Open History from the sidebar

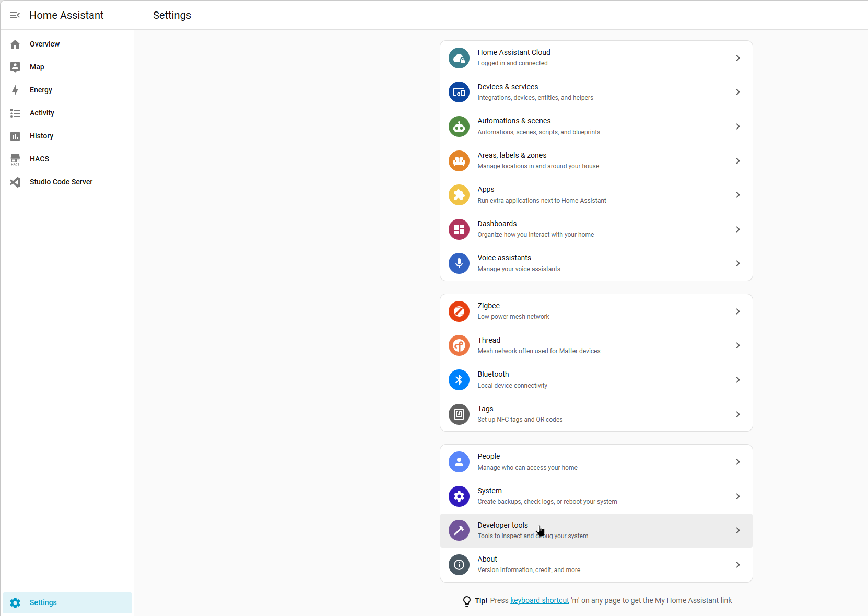point(67,136)
